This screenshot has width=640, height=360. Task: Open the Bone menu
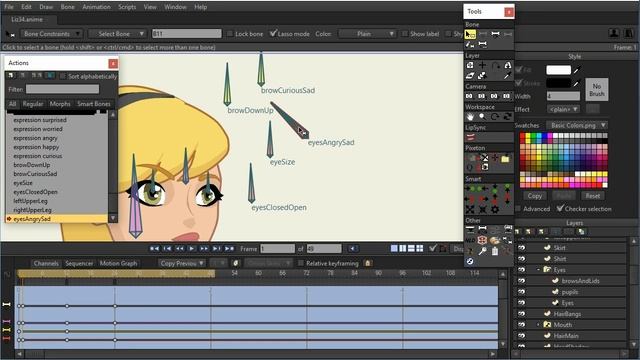[67, 7]
